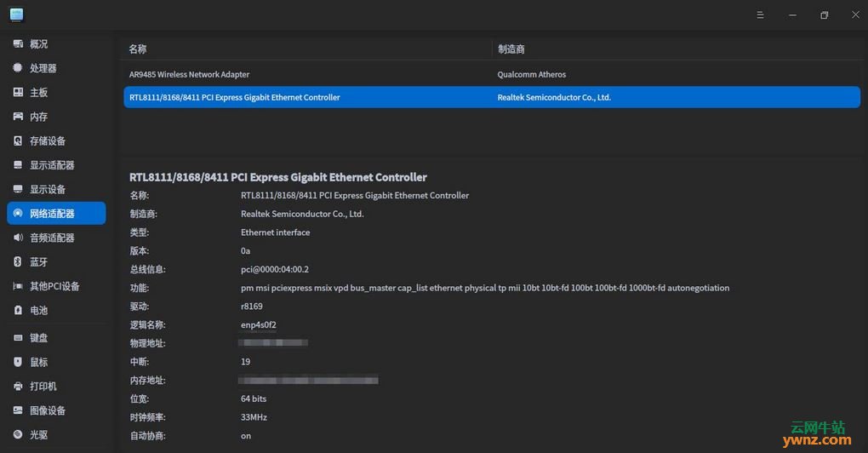The image size is (868, 453).
Task: Select the 内存 memory icon
Action: [18, 117]
